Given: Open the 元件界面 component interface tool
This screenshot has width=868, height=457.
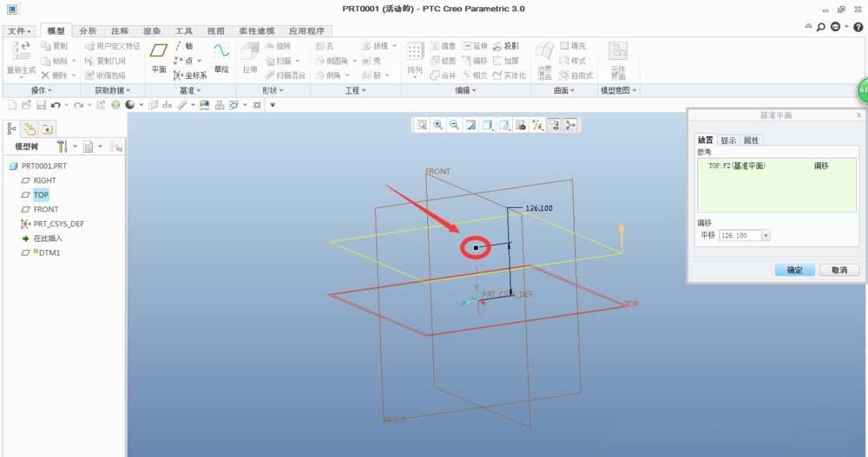Looking at the screenshot, I should [618, 61].
